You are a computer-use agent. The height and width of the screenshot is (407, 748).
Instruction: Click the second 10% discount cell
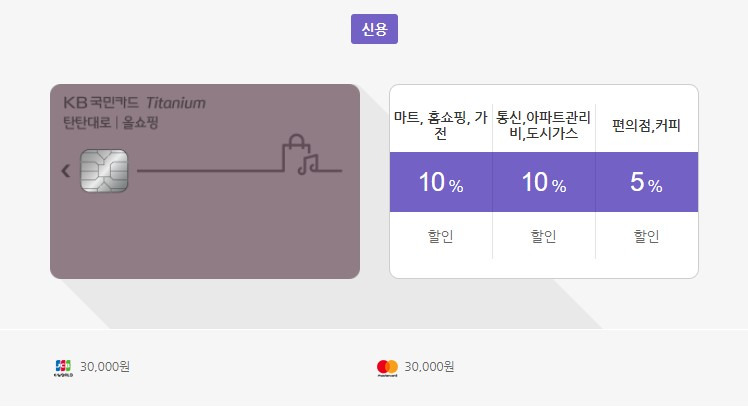tap(544, 182)
